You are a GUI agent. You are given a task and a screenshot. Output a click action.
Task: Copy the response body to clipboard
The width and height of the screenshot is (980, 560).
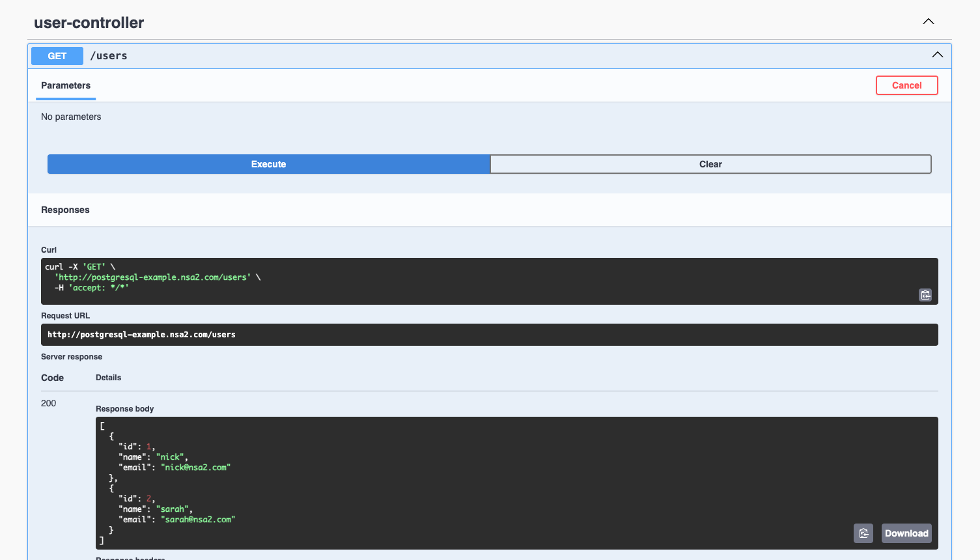click(x=863, y=533)
